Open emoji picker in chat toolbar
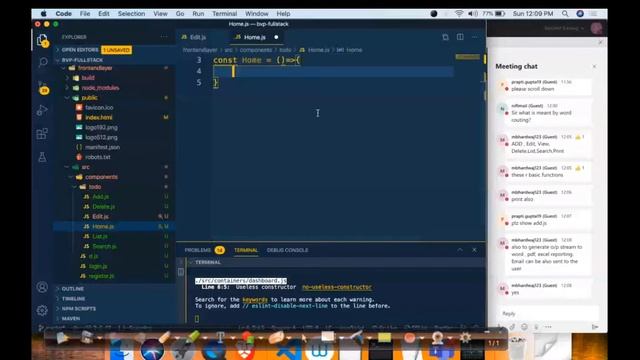 (524, 327)
